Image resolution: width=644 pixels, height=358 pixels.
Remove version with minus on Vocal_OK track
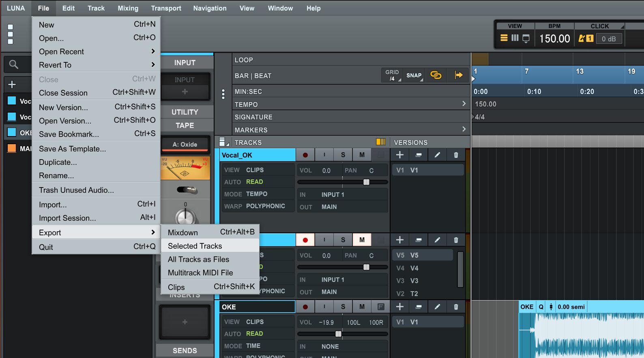point(419,155)
